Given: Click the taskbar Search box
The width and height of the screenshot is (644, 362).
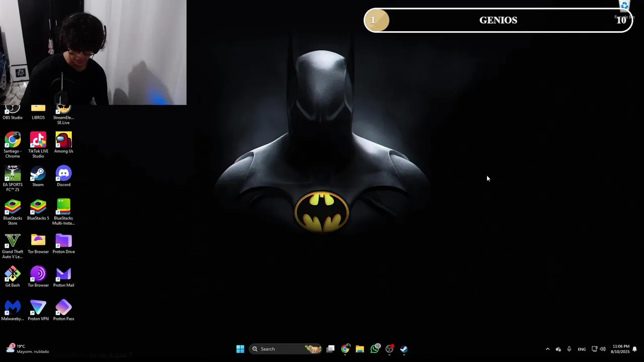Looking at the screenshot, I should [x=285, y=349].
